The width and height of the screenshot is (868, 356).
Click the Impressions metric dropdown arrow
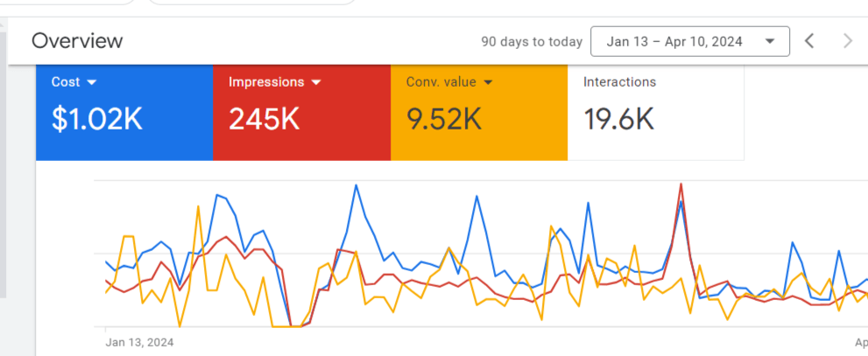316,82
